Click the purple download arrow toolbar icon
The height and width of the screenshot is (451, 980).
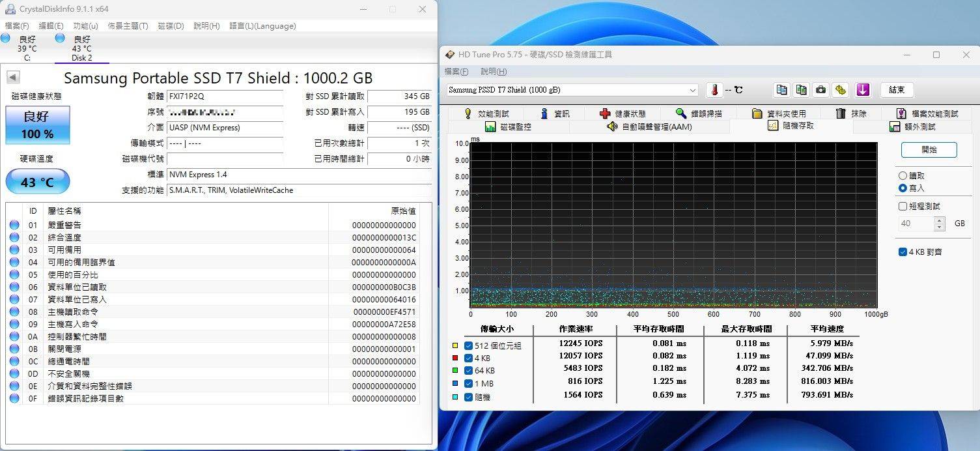tap(863, 90)
